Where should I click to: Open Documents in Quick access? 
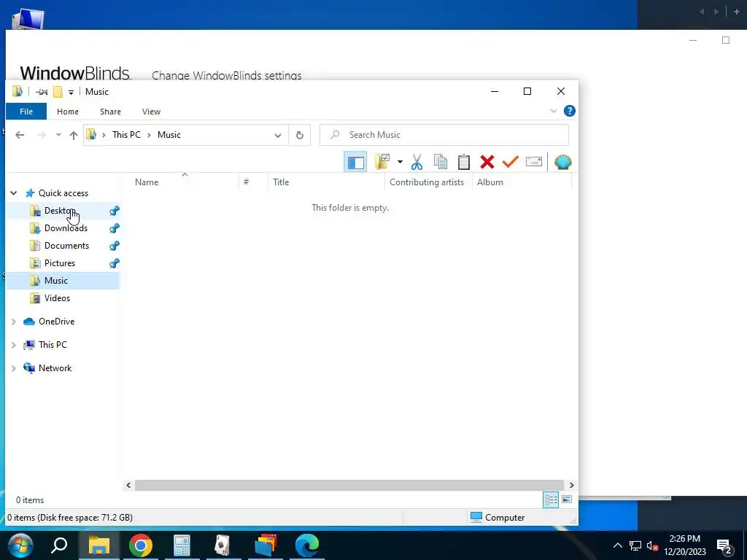66,246
